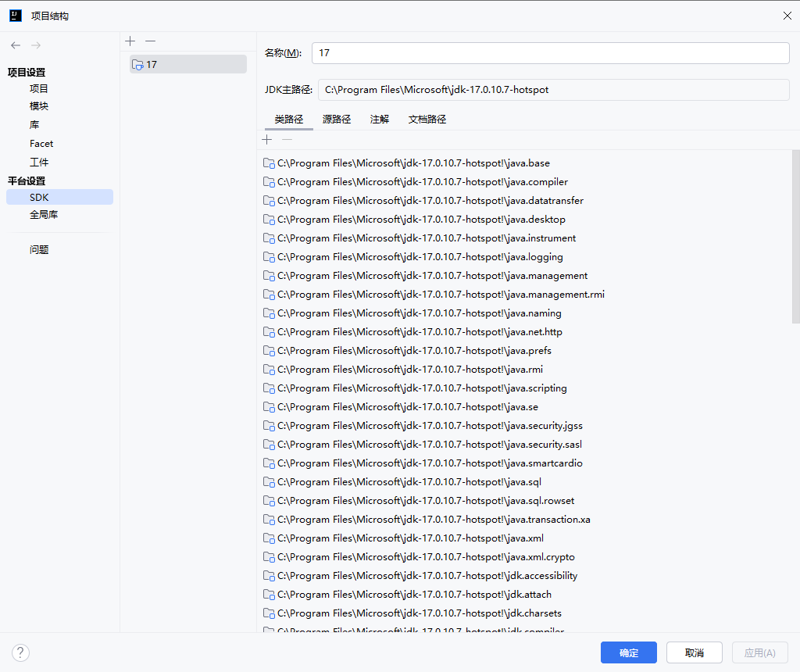Go forward with the right arrow icon
The height and width of the screenshot is (672, 800).
coord(36,45)
